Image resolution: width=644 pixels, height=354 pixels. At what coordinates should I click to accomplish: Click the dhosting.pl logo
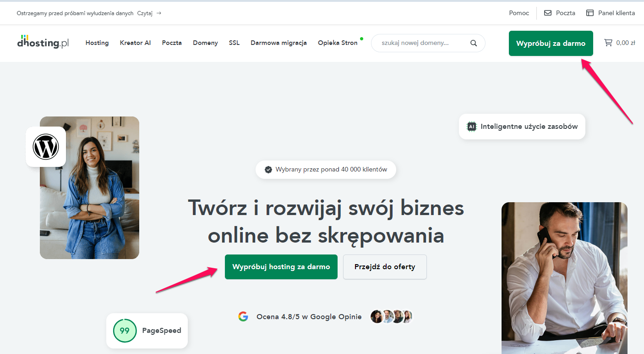click(43, 42)
